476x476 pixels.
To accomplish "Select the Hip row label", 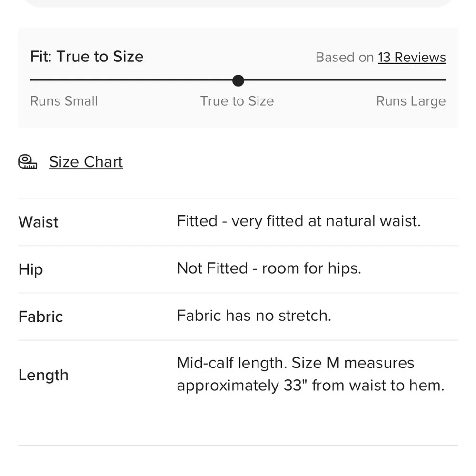I will coord(30,269).
